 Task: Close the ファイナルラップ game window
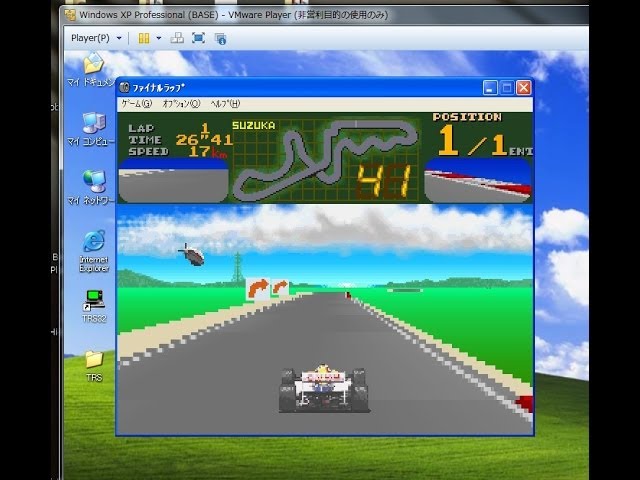click(524, 87)
